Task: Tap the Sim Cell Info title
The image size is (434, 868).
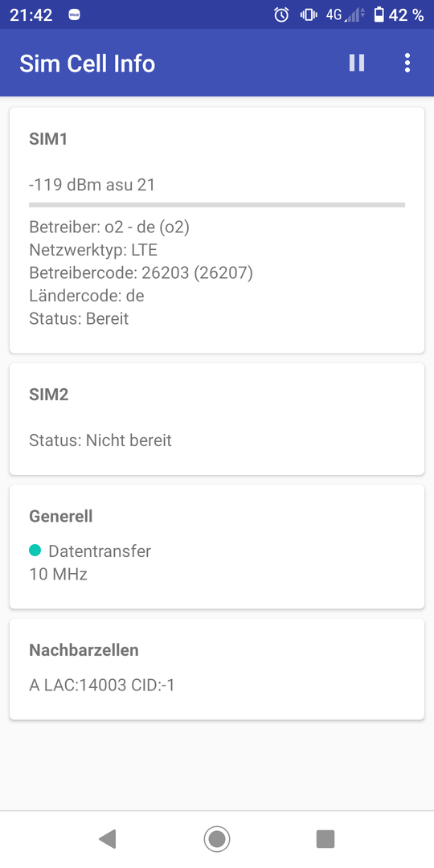Action: click(x=88, y=63)
